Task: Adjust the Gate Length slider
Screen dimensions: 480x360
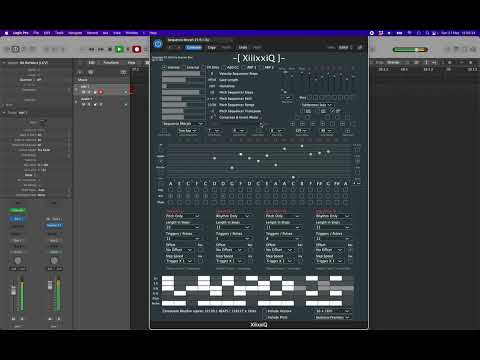Action: tap(184, 80)
